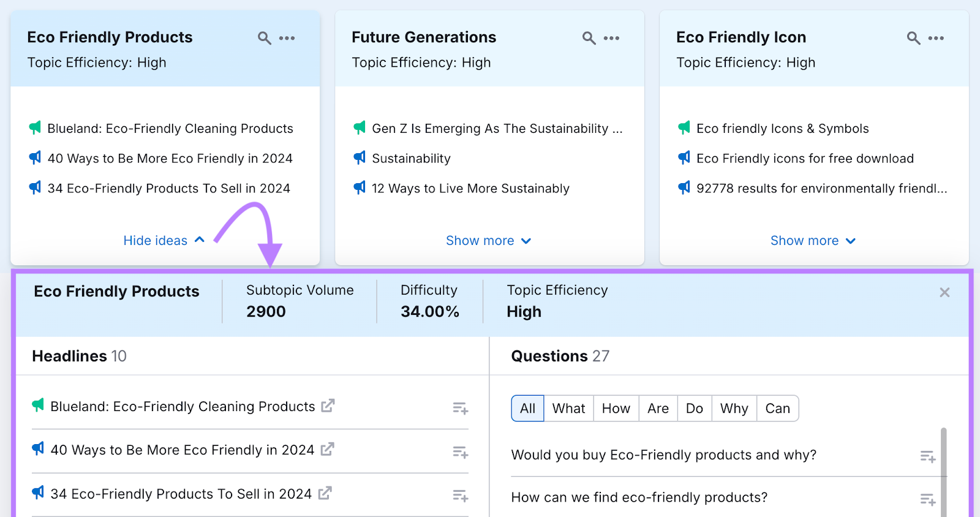Viewport: 980px width, 517px height.
Task: Add '40 Ways to Be More Eco Friendly' to list
Action: point(460,452)
